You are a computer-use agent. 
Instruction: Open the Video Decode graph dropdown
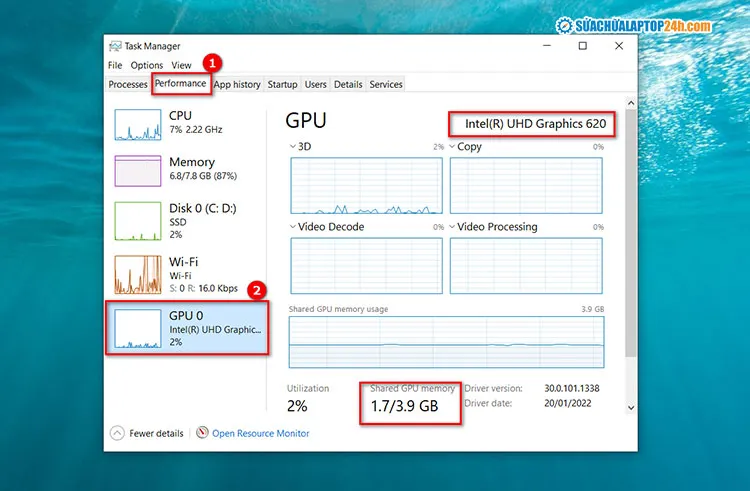coord(293,227)
